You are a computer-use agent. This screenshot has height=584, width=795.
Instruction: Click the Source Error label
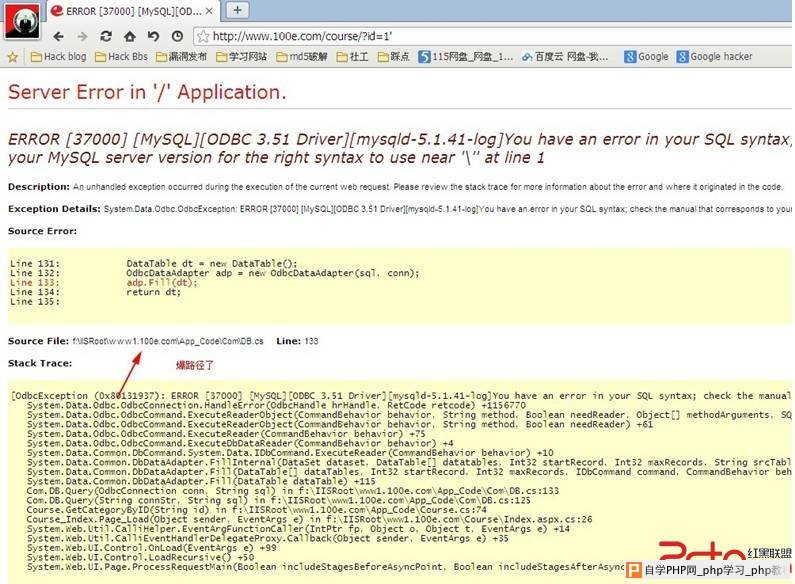click(x=43, y=231)
